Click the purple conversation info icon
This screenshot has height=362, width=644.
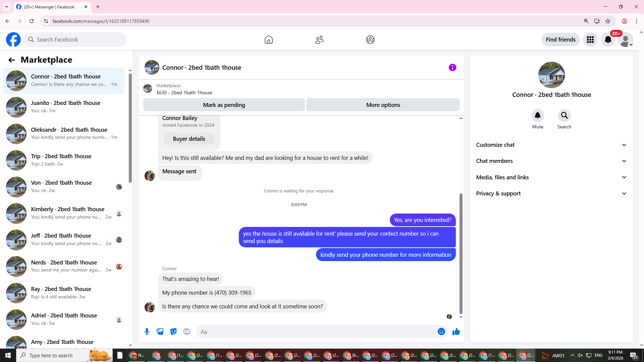[452, 67]
